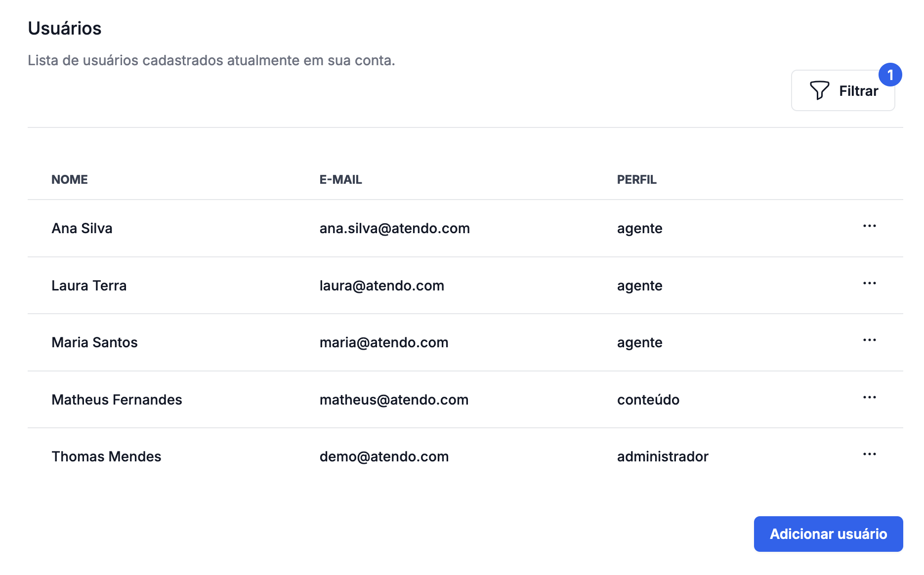Select the Laura Terra name cell
Screen dimensions: 924x575
89,286
